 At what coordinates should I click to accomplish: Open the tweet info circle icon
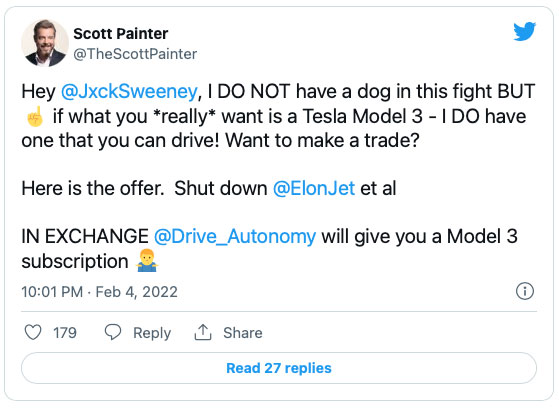[x=525, y=291]
